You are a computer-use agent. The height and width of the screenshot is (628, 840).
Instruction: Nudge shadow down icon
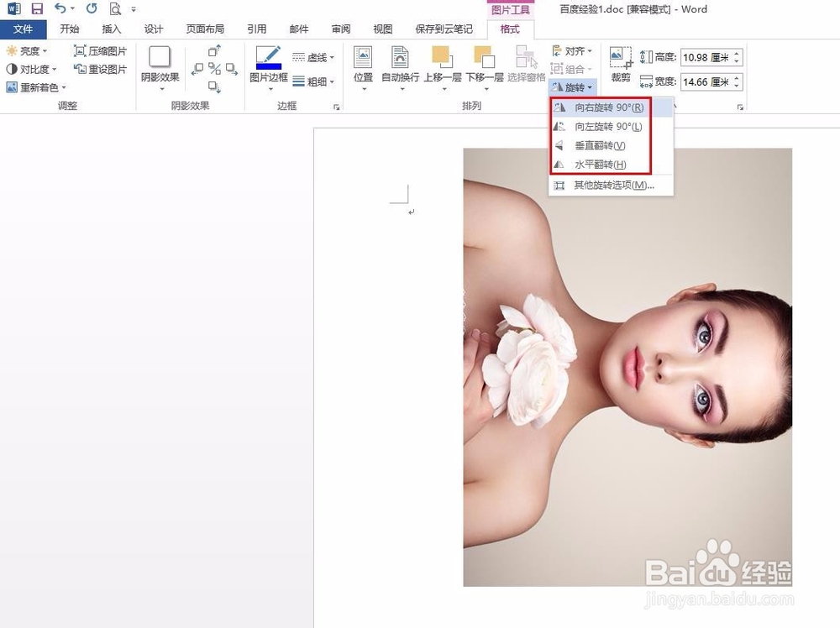214,86
